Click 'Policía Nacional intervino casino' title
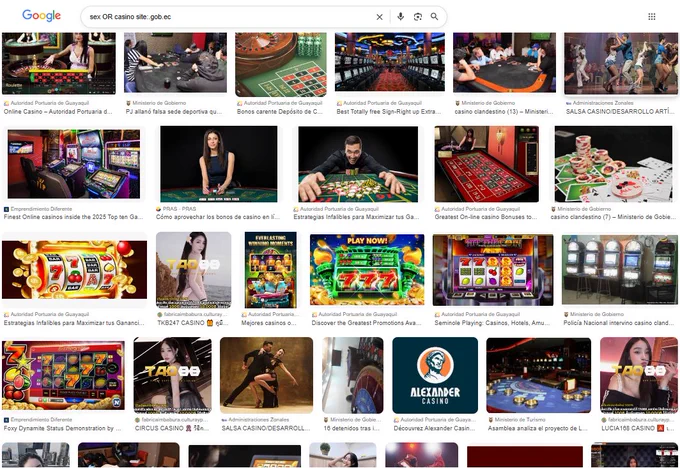 coord(618,323)
